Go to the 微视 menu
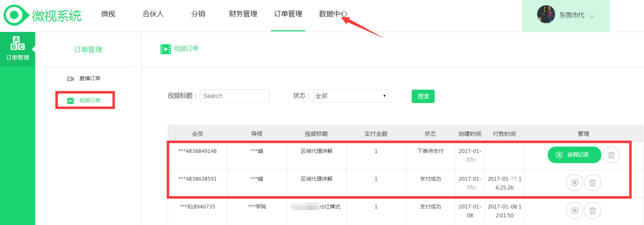 pyautogui.click(x=108, y=14)
